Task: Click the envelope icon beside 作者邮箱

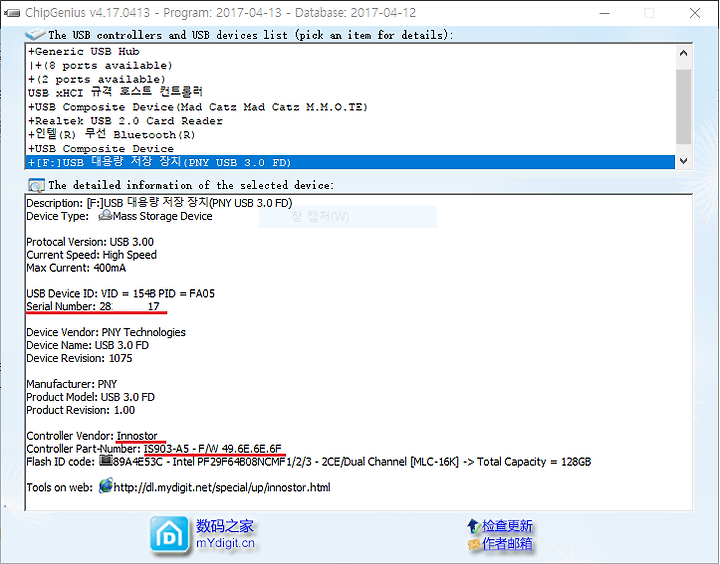Action: click(x=473, y=544)
